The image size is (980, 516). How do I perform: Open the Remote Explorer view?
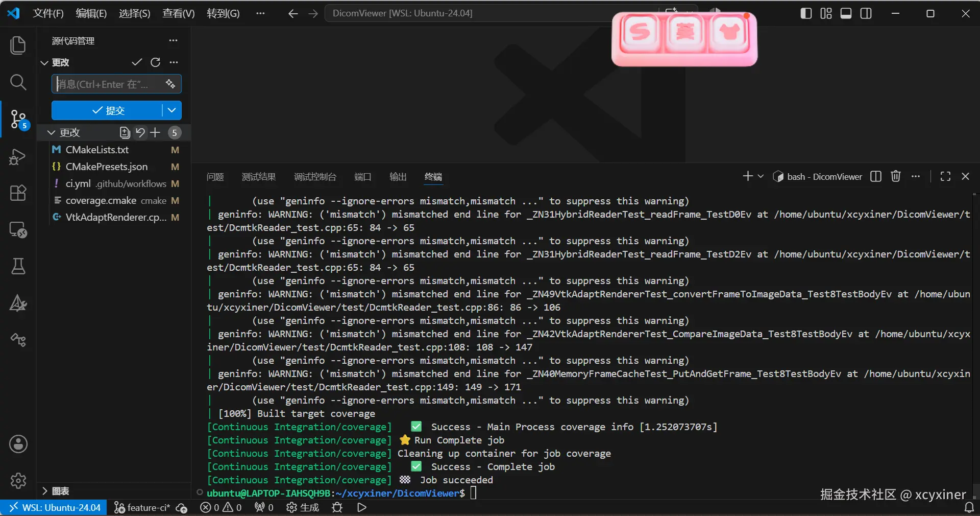click(x=18, y=230)
